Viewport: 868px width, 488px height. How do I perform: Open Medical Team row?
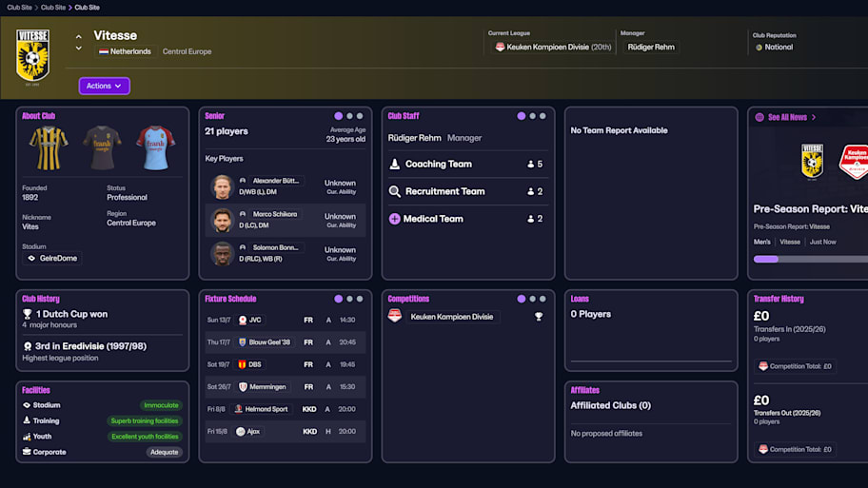(468, 219)
